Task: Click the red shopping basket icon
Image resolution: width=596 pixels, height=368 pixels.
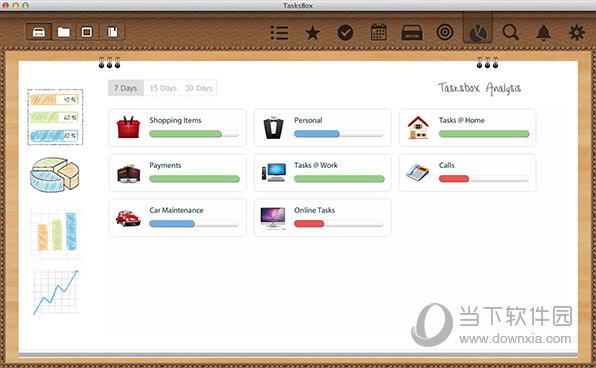Action: 128,127
